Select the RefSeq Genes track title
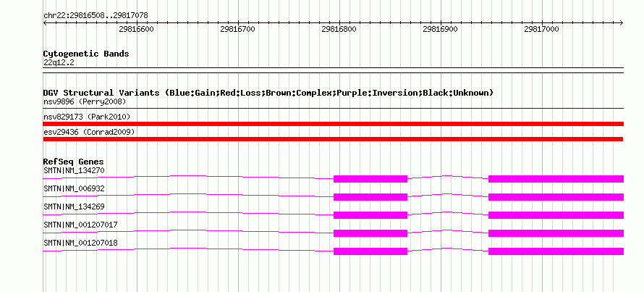This screenshot has height=292, width=644. click(74, 162)
